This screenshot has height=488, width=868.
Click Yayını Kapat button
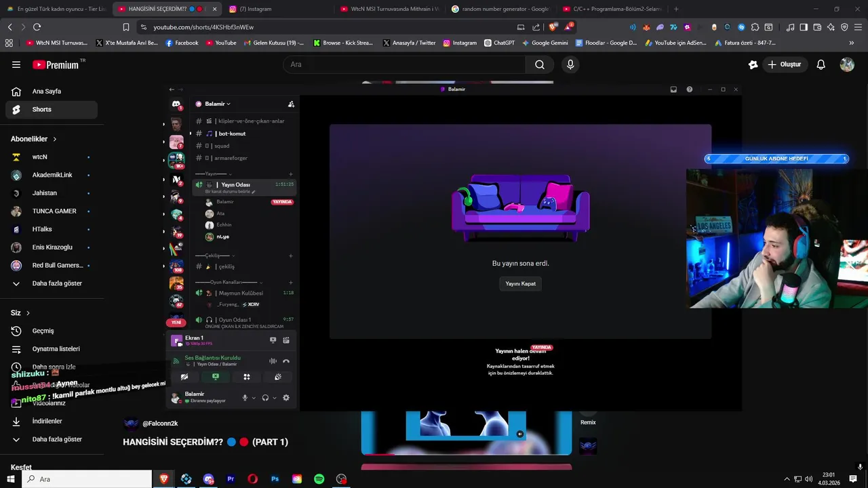point(520,284)
